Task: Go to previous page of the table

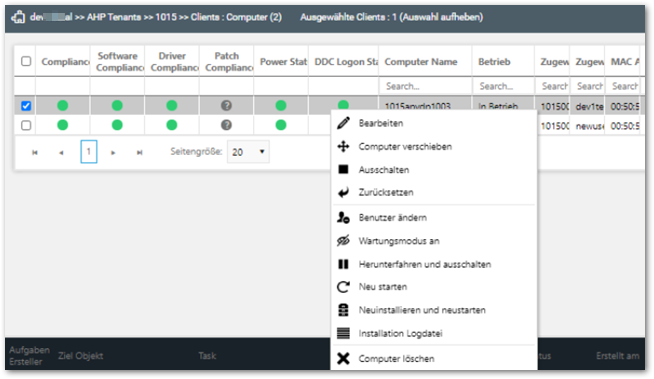Action: coord(61,153)
